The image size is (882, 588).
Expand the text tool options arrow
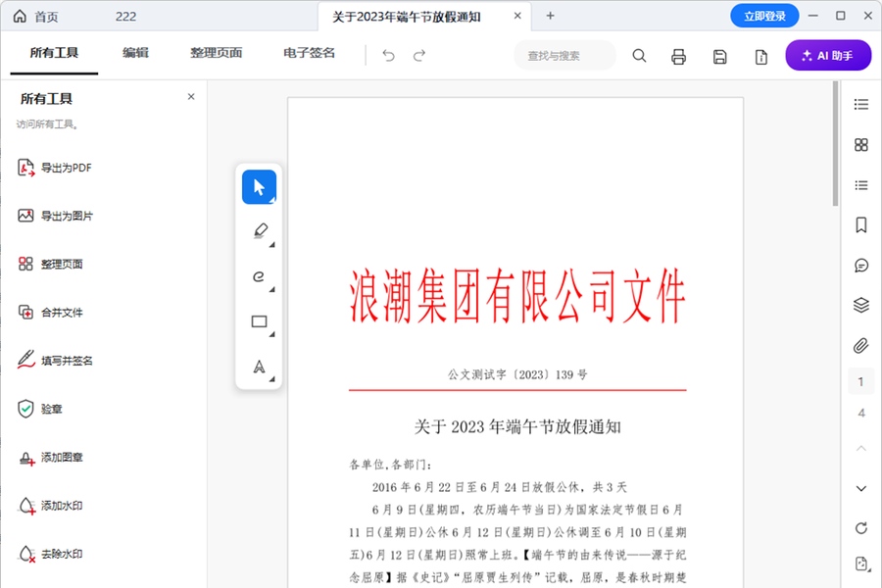(x=272, y=379)
